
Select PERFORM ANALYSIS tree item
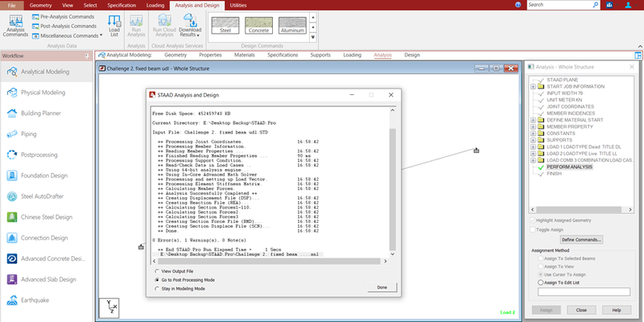(x=570, y=167)
